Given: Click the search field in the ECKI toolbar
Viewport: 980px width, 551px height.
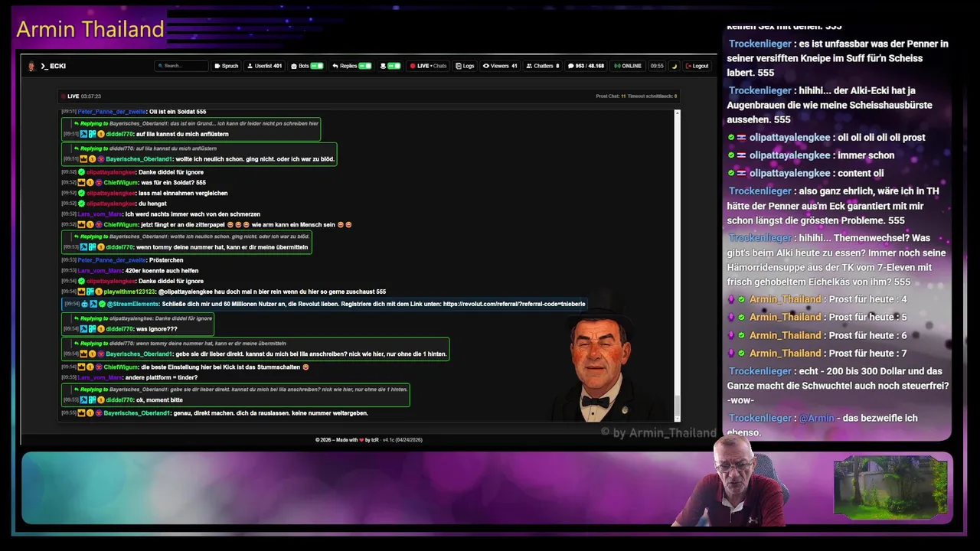Looking at the screenshot, I should 181,66.
